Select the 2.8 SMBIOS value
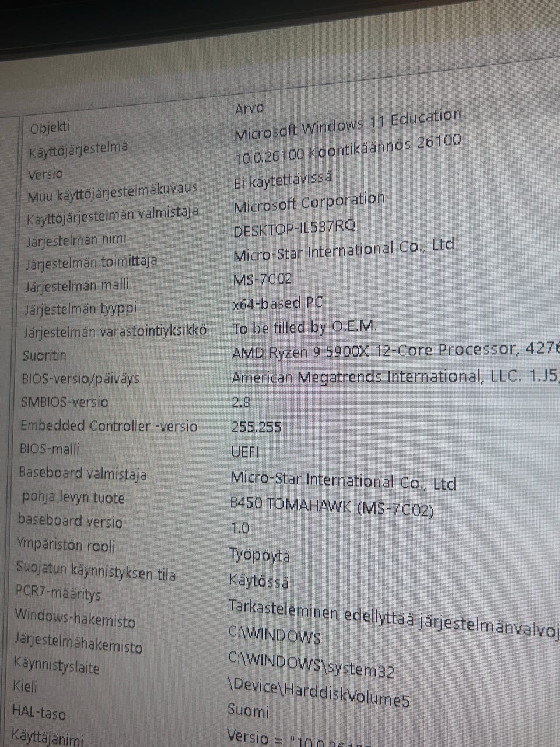 click(x=241, y=402)
